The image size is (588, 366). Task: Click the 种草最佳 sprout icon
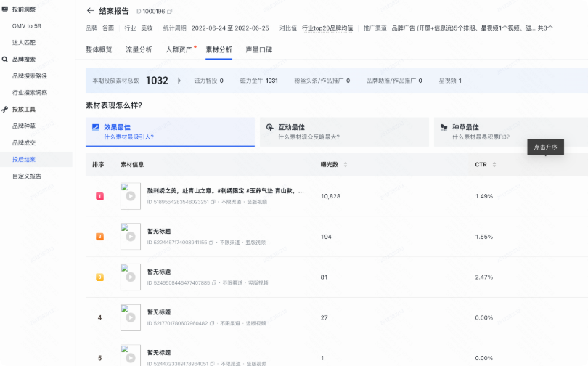pyautogui.click(x=444, y=128)
